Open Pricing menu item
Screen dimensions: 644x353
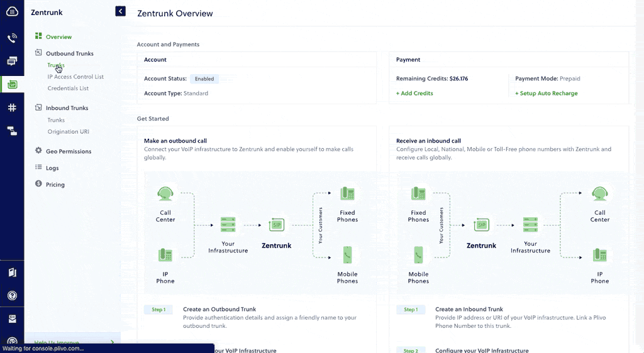[55, 185]
